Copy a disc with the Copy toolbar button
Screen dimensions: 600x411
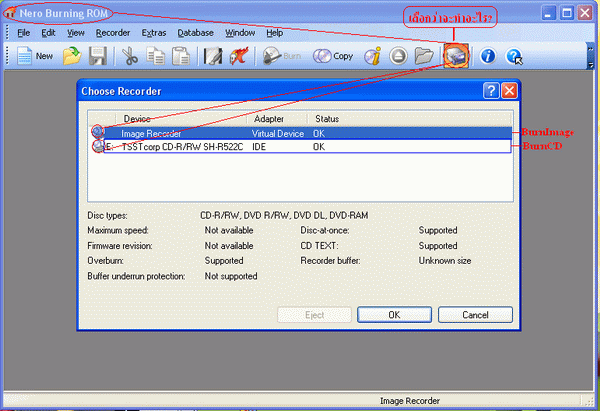pyautogui.click(x=333, y=56)
